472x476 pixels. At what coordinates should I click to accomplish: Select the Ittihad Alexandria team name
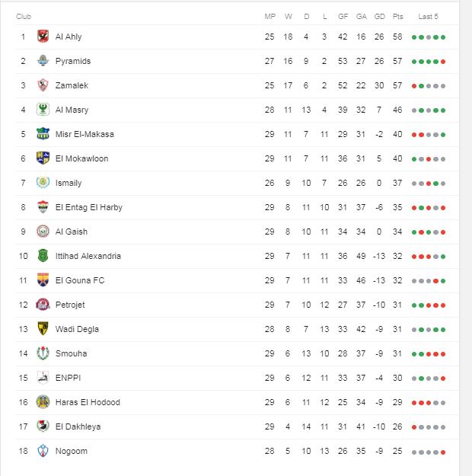[x=88, y=256]
